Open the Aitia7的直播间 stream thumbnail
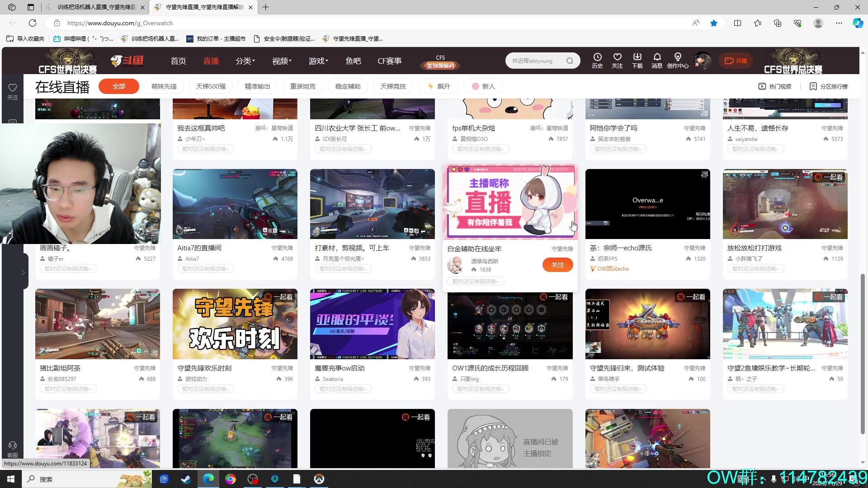 coord(235,204)
